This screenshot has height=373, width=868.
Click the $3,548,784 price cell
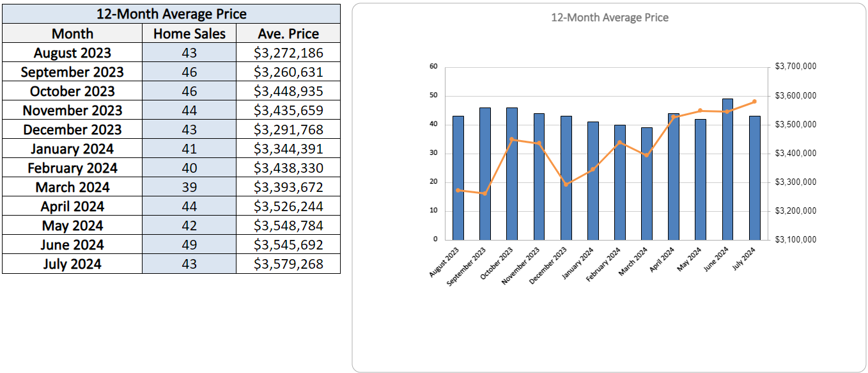[288, 225]
